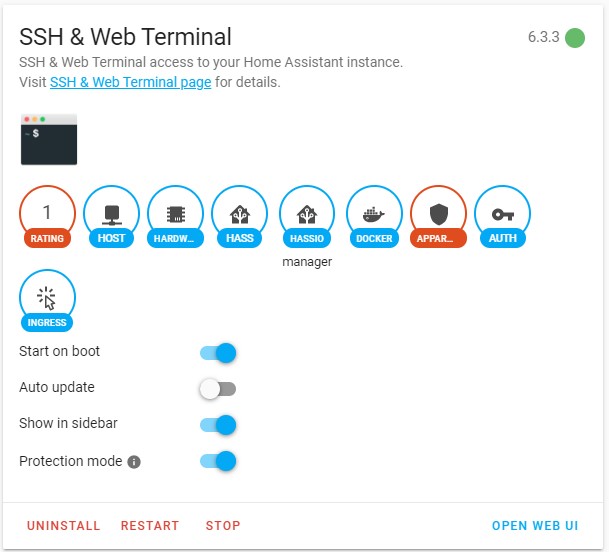This screenshot has width=609, height=552.
Task: Disable the Start on boot toggle
Action: (218, 352)
